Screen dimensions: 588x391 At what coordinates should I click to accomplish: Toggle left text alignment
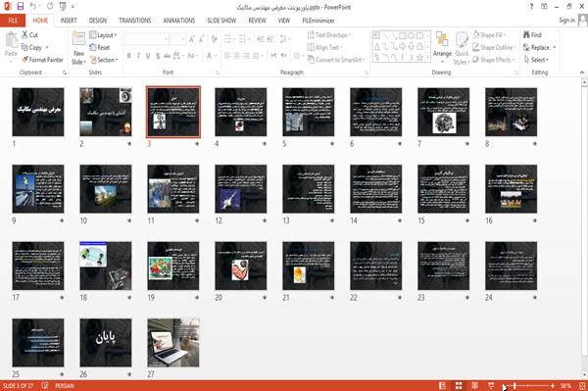point(227,56)
